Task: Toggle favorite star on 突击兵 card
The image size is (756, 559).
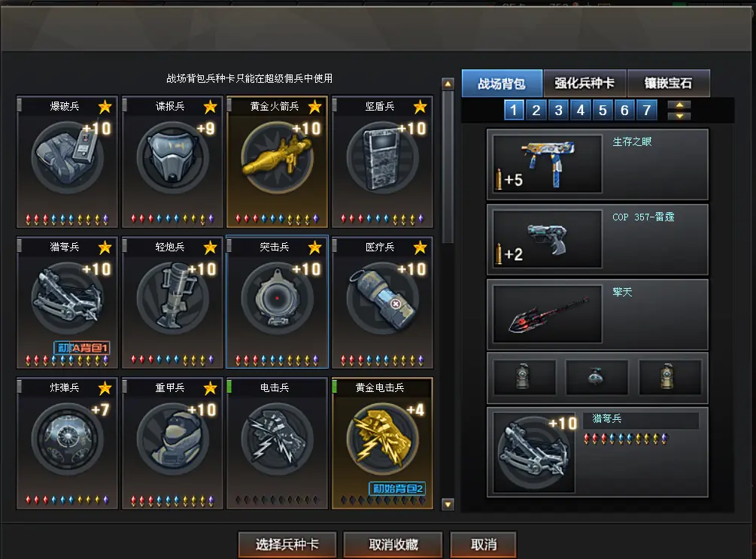Action: click(x=315, y=248)
